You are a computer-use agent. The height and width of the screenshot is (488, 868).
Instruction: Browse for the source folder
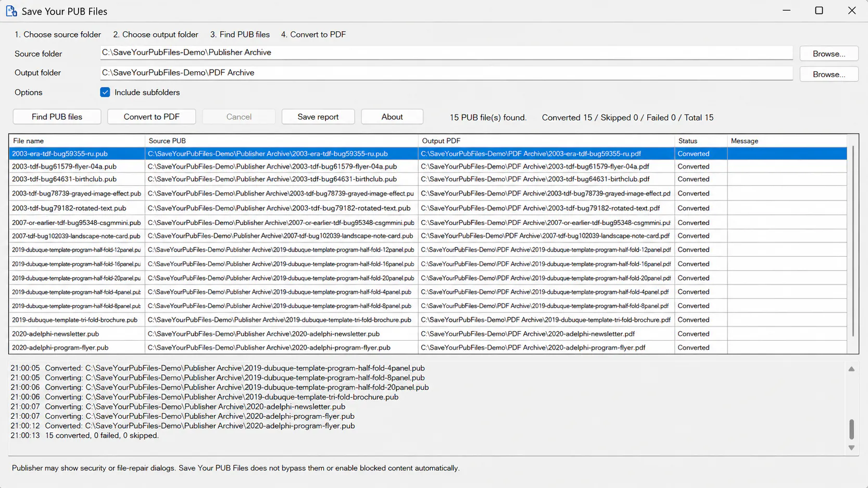tap(829, 54)
